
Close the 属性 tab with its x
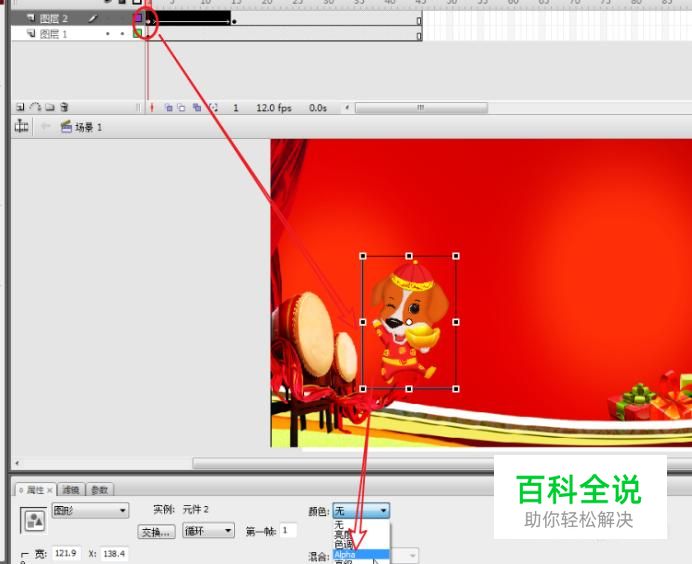coord(49,490)
